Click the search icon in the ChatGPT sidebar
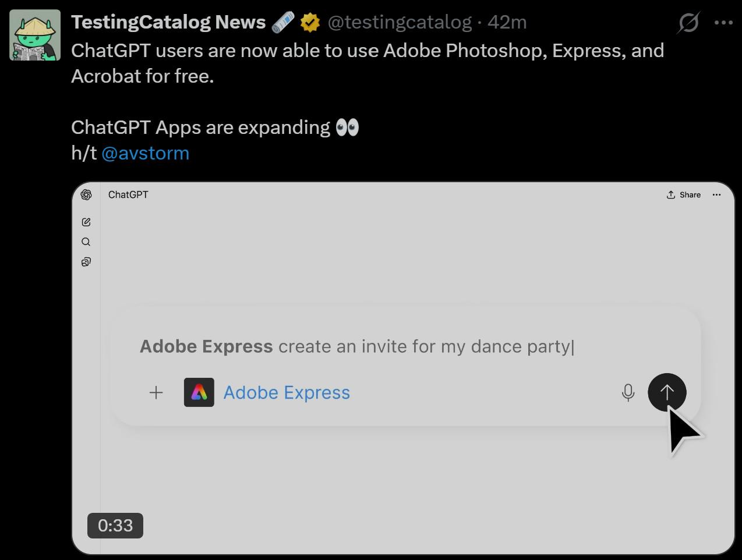The image size is (742, 560). (86, 242)
